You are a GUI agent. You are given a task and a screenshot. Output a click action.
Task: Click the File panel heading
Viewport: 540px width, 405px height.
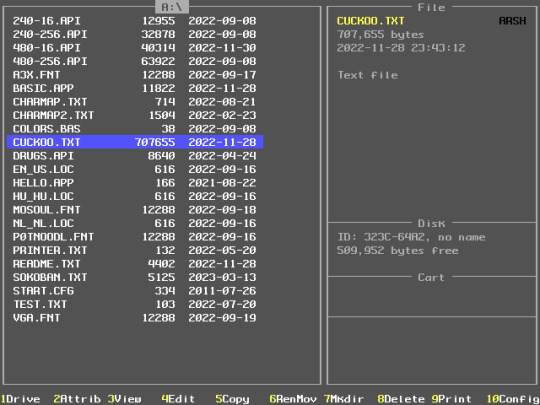[431, 8]
